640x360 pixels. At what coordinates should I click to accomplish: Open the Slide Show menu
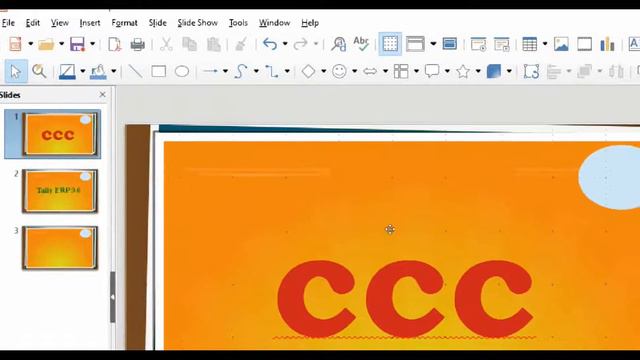click(x=198, y=23)
